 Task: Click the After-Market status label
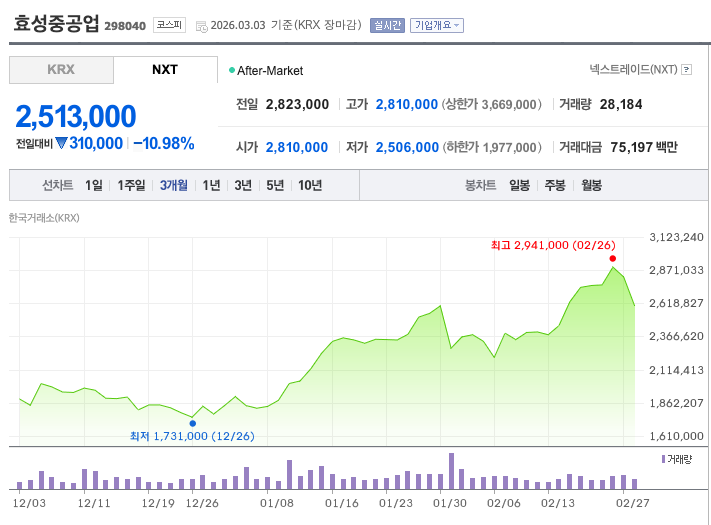coord(270,71)
